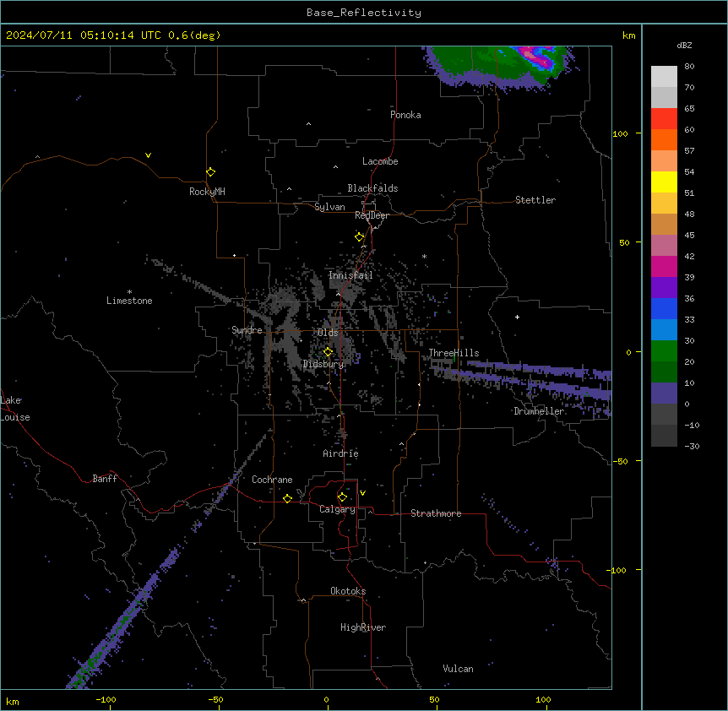728x711 pixels.
Task: Click the Stettler label
Action: (535, 200)
